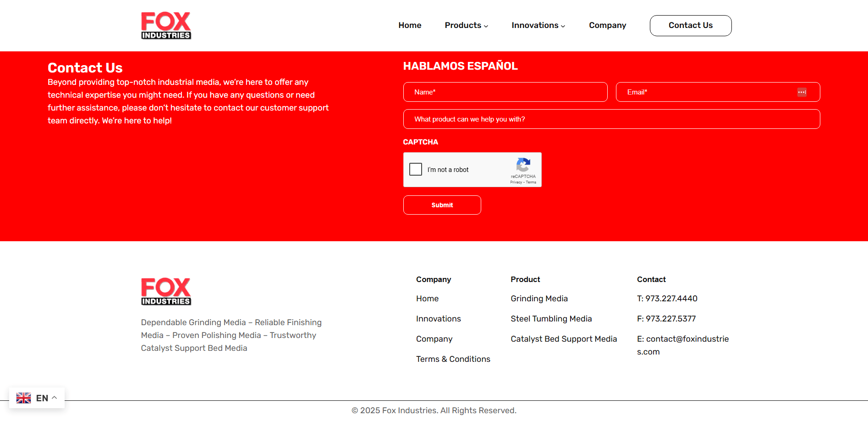Screen dimensions: 868x421
Task: Click the reCAPTCHA logo icon
Action: 523,165
